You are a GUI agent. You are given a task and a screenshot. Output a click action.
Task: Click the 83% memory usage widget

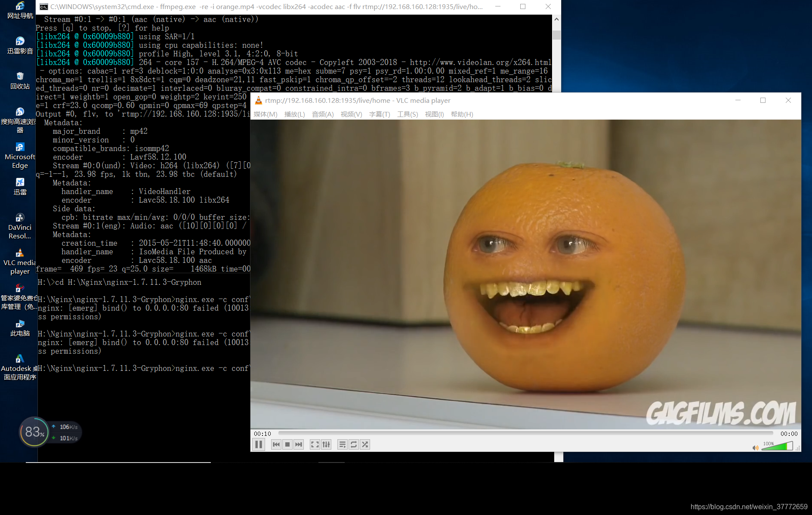pyautogui.click(x=34, y=432)
